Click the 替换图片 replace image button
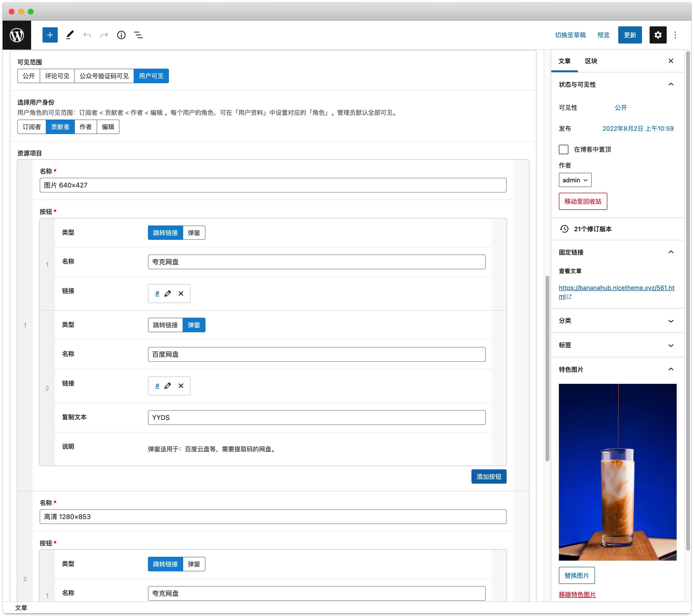Viewport: 694px width, 616px height. point(576,576)
